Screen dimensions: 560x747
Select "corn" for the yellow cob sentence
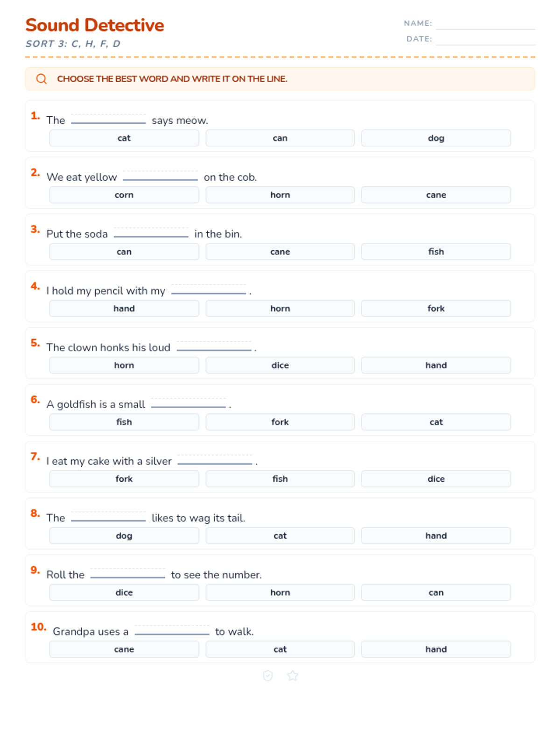[124, 195]
